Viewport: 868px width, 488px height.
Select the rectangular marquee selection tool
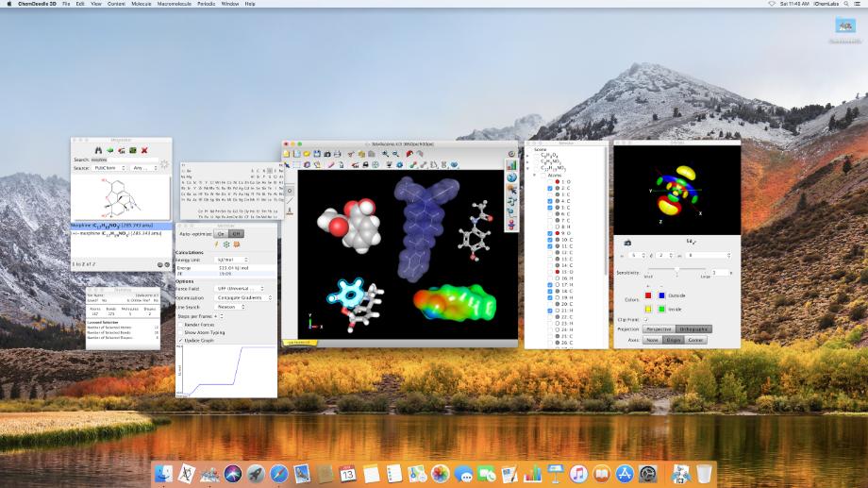(x=296, y=164)
